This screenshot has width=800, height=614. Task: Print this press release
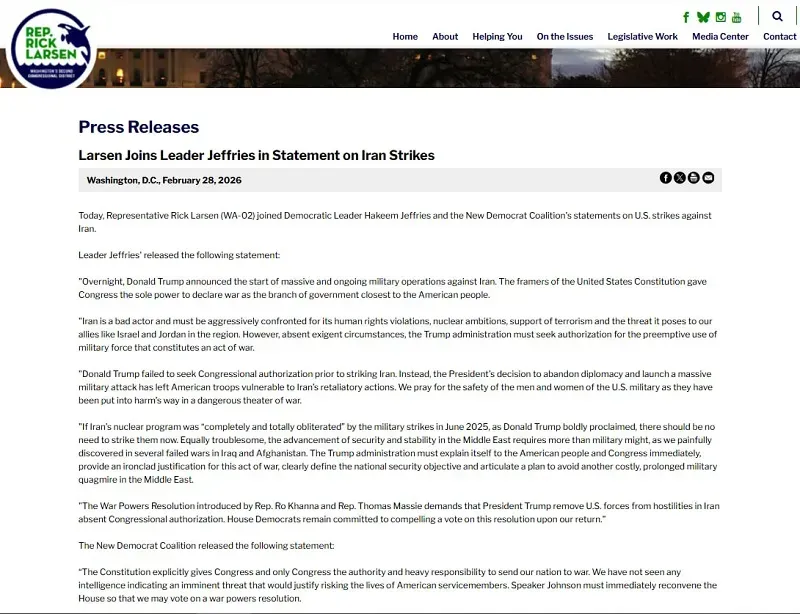point(694,178)
